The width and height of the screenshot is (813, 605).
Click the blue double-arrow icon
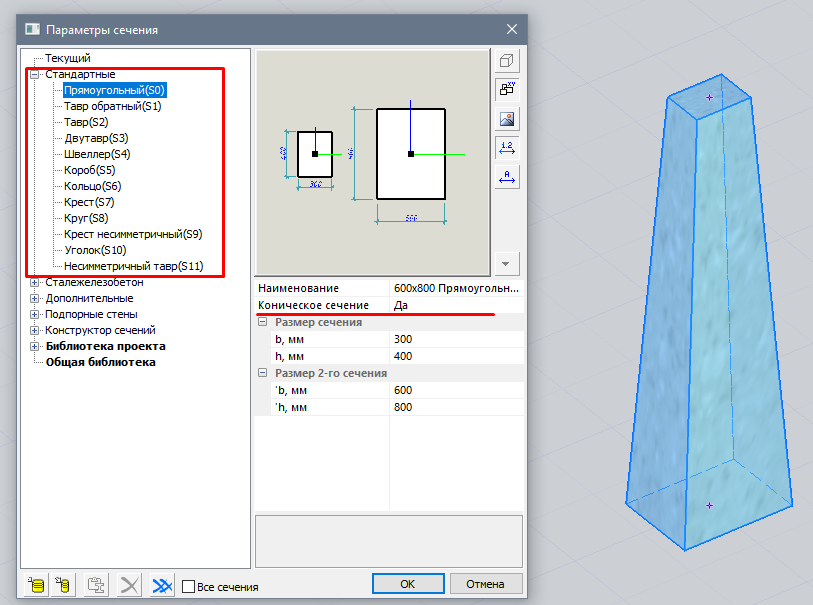162,586
